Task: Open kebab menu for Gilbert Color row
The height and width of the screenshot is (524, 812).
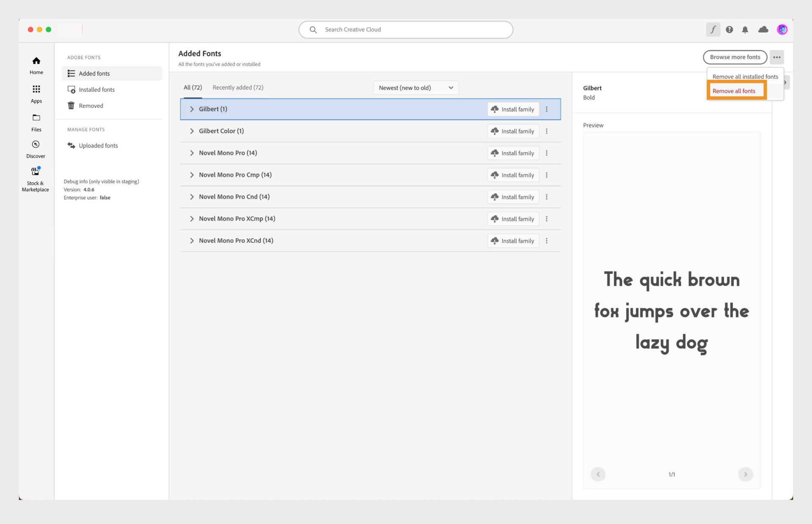Action: [x=547, y=131]
